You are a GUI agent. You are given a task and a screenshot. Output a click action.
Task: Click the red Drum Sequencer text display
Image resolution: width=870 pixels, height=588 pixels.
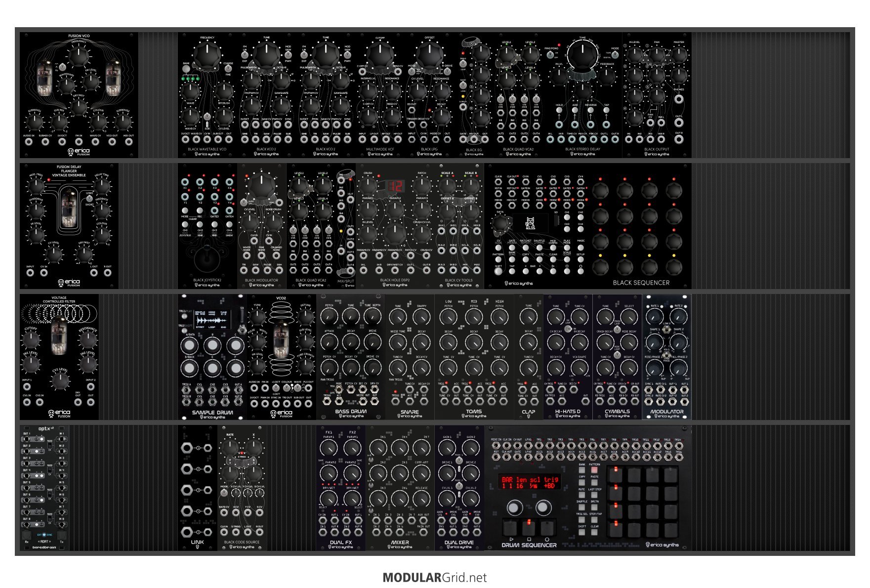coord(530,483)
